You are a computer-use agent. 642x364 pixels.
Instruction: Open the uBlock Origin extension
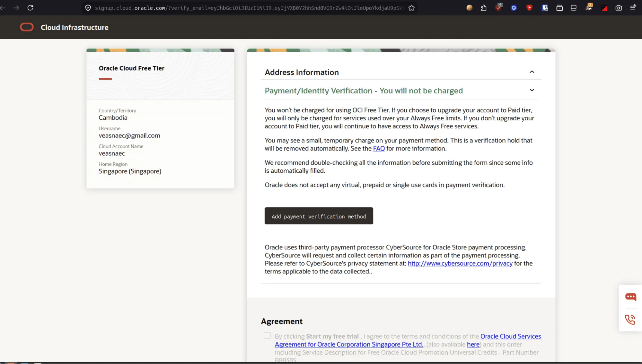pos(499,7)
